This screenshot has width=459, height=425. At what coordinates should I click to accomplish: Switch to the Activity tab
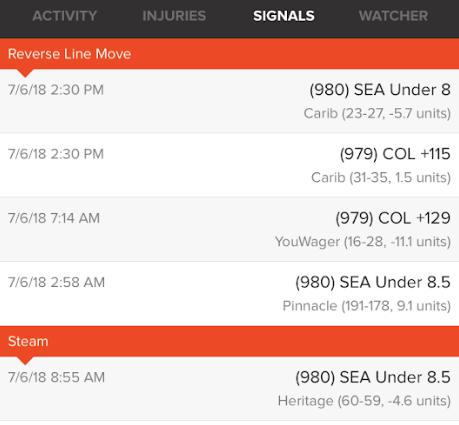[65, 16]
